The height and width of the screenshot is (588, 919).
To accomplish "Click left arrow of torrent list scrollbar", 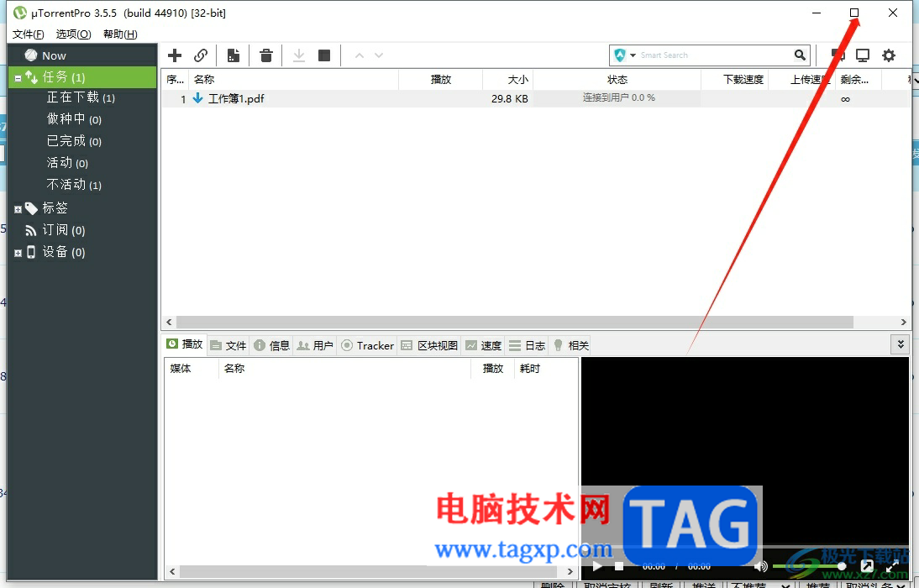I will [x=170, y=322].
